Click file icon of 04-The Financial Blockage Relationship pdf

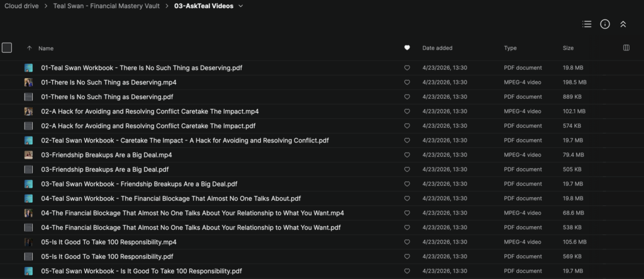[x=28, y=227]
